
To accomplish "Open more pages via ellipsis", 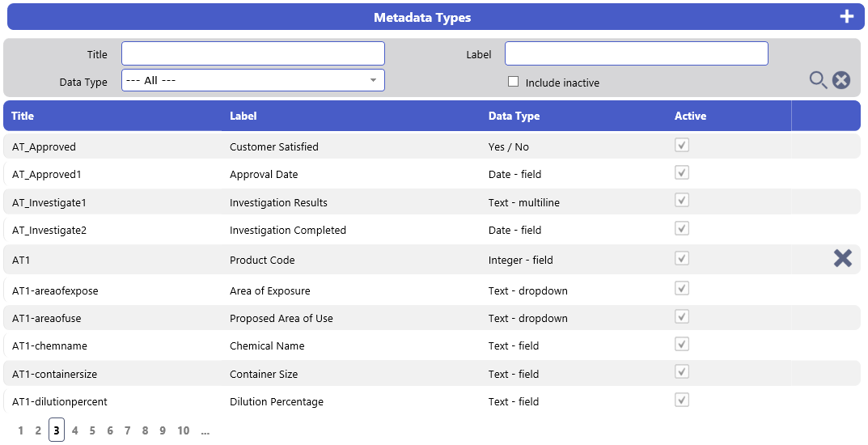I will (205, 430).
